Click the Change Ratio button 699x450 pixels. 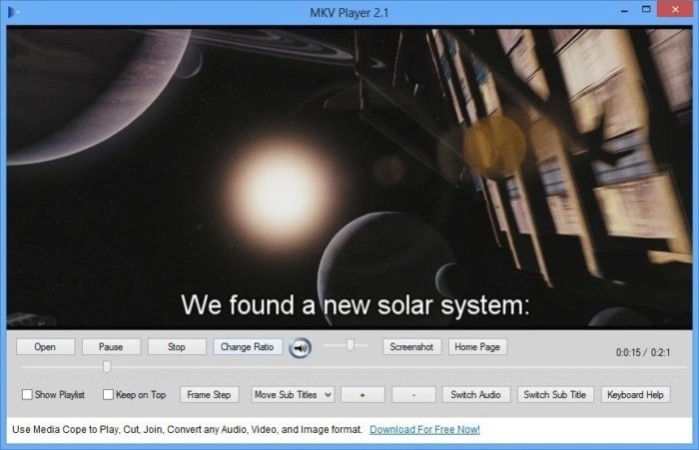pyautogui.click(x=247, y=347)
